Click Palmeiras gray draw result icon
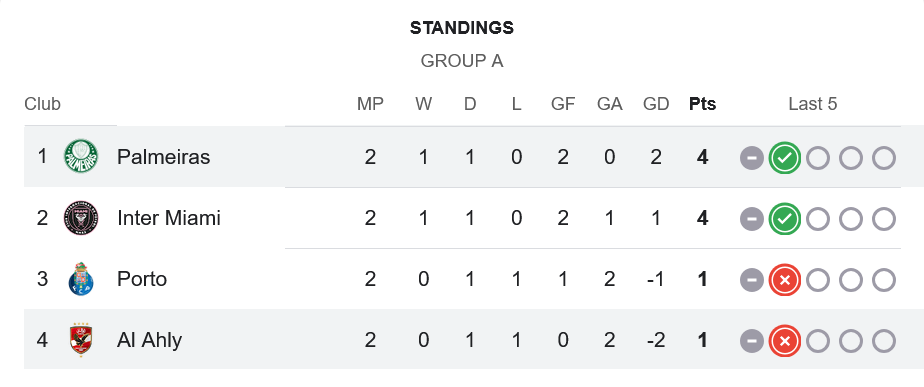 tap(751, 158)
